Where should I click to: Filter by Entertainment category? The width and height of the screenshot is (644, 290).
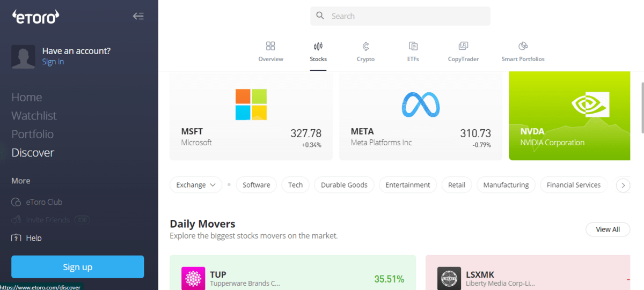(408, 185)
